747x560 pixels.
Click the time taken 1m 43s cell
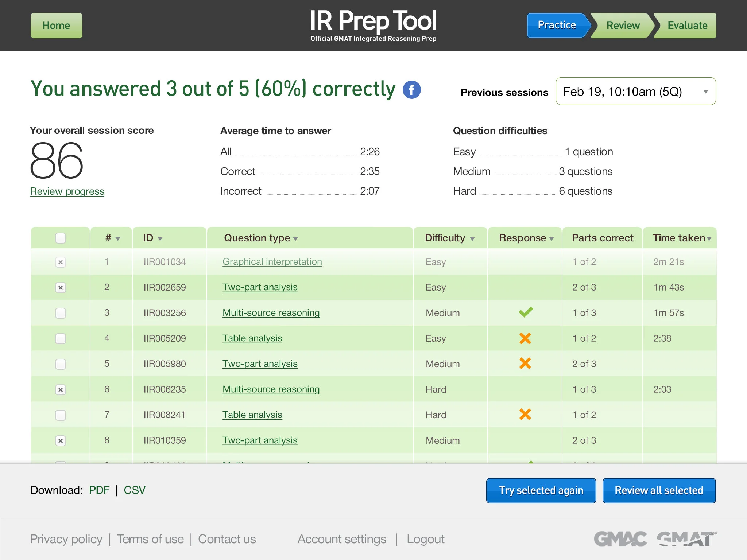669,287
